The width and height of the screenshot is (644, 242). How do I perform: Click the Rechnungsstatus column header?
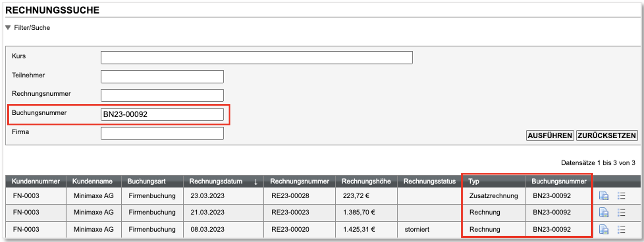pos(429,181)
